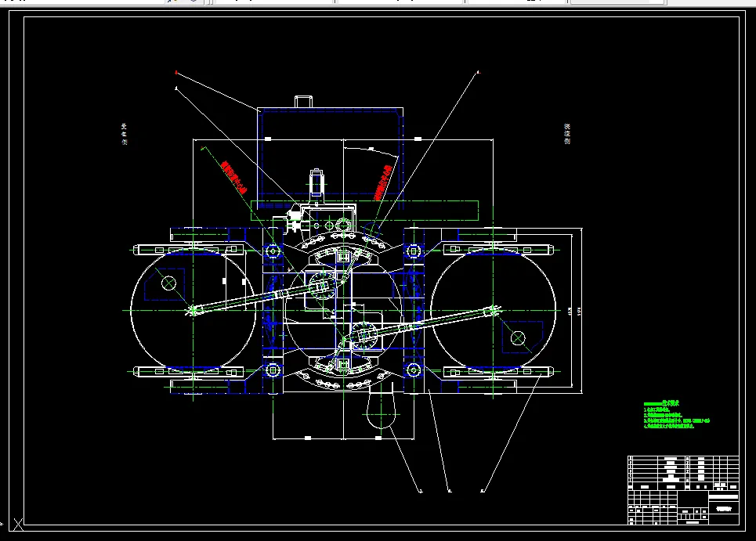Select the vertical text label on the left side
The width and height of the screenshot is (756, 541).
pos(124,134)
